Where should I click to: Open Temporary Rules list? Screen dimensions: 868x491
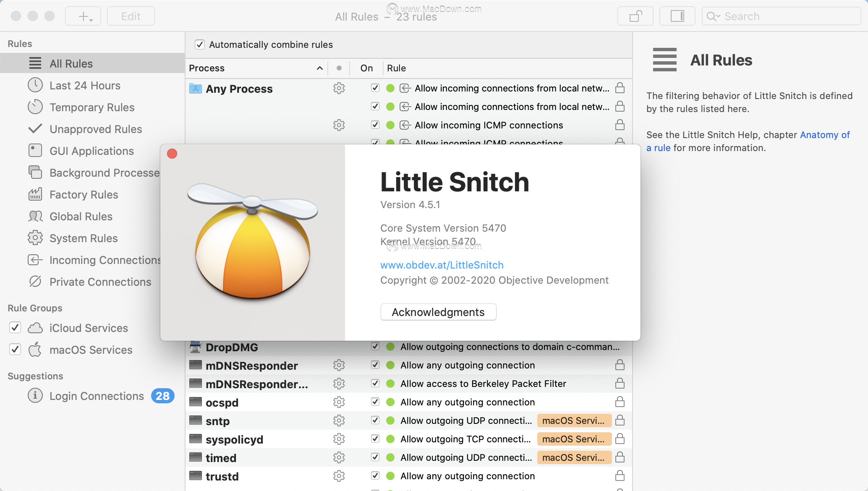coord(92,107)
